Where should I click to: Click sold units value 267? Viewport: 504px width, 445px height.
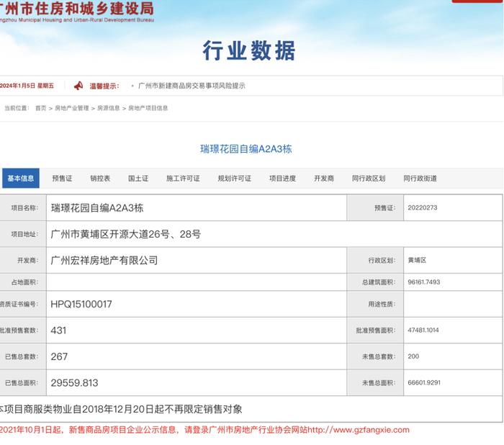point(59,356)
